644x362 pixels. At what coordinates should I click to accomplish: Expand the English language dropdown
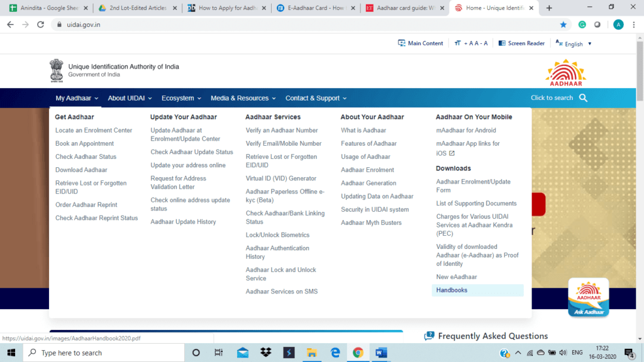pos(574,44)
